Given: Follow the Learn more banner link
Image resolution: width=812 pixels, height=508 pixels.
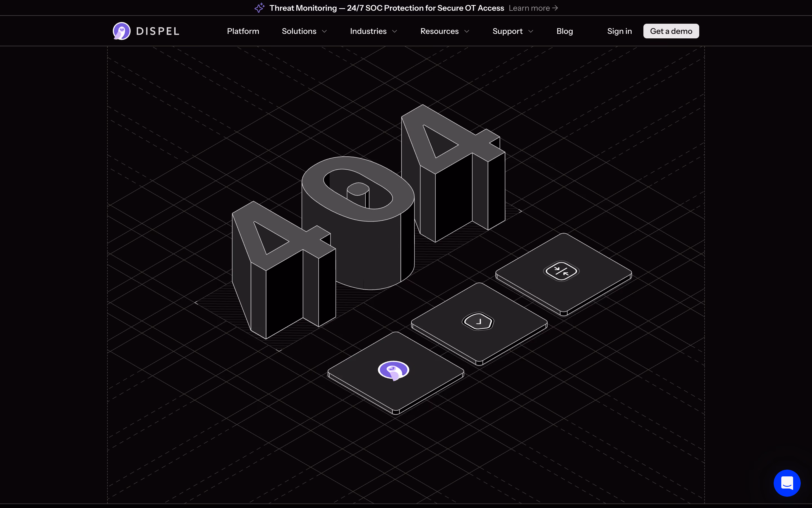Looking at the screenshot, I should point(533,8).
